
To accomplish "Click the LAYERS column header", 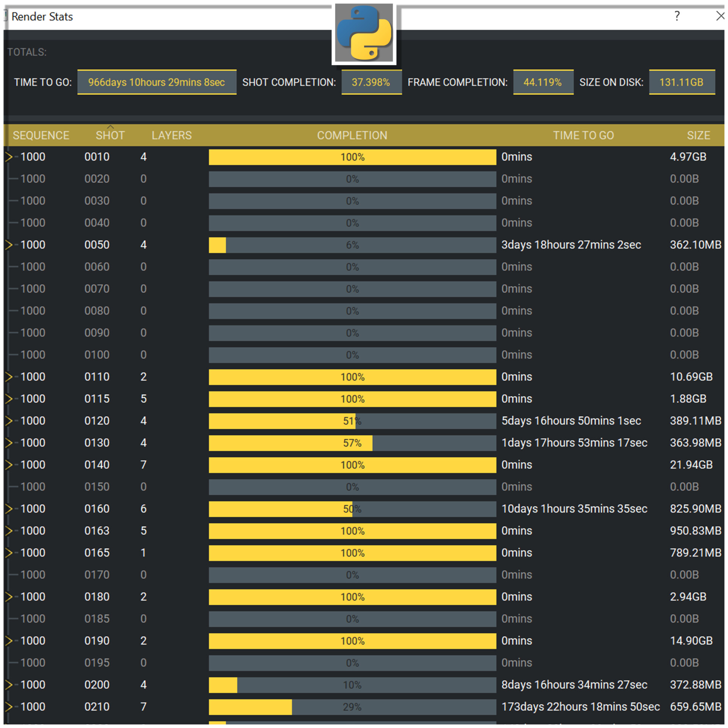I will (x=171, y=135).
